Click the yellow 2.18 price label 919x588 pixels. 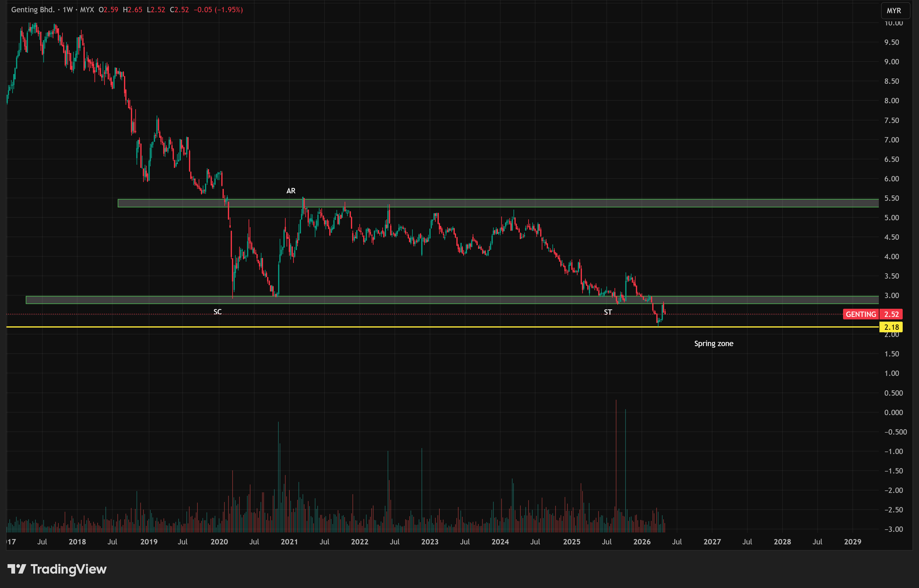891,327
